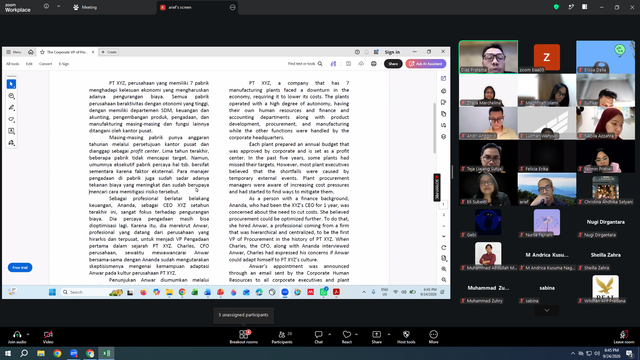This screenshot has height=360, width=640.
Task: Open the Zoom Chat panel
Action: (x=318, y=337)
